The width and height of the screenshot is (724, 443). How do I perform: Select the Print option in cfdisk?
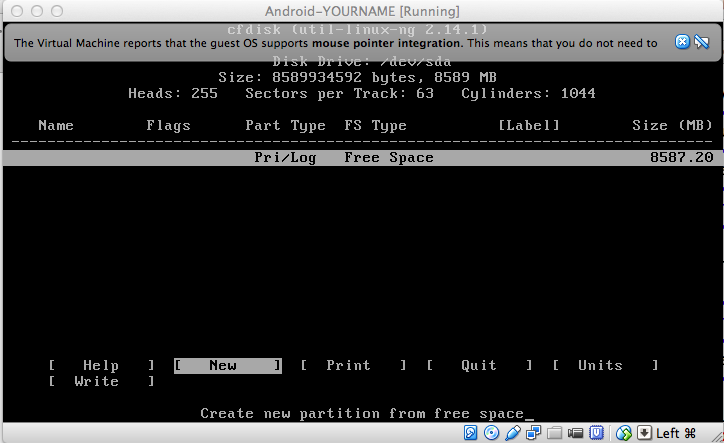coord(353,365)
